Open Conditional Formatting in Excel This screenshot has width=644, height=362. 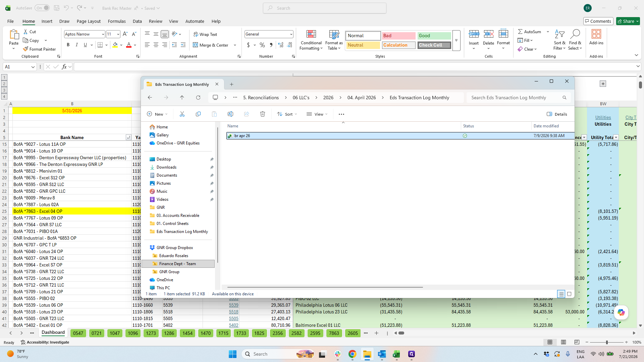pos(311,40)
